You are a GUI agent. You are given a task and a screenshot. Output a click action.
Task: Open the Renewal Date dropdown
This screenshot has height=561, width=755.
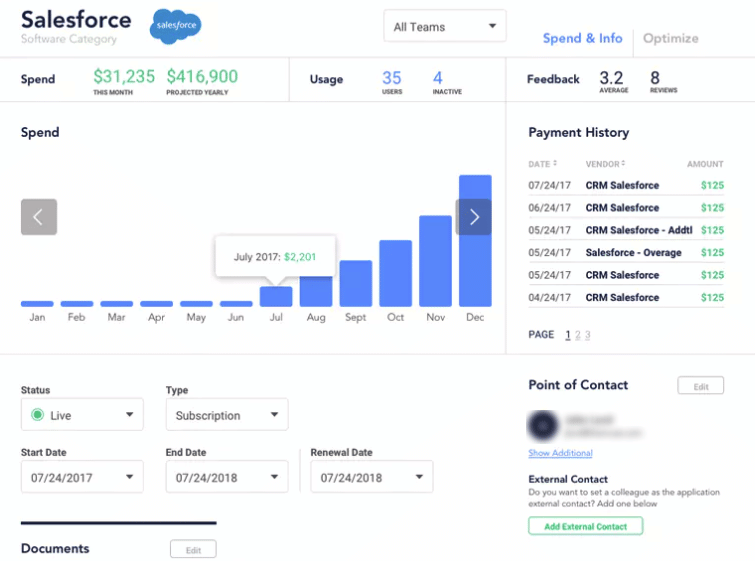[371, 477]
